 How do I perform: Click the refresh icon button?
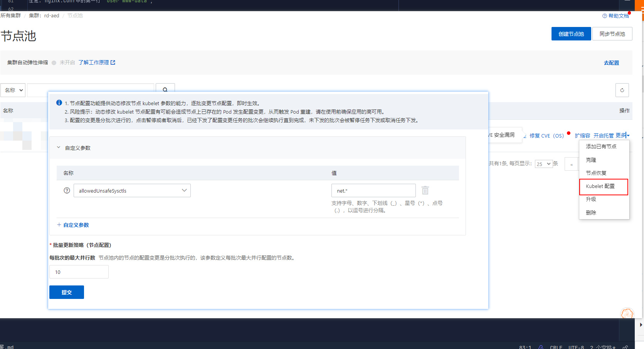622,90
